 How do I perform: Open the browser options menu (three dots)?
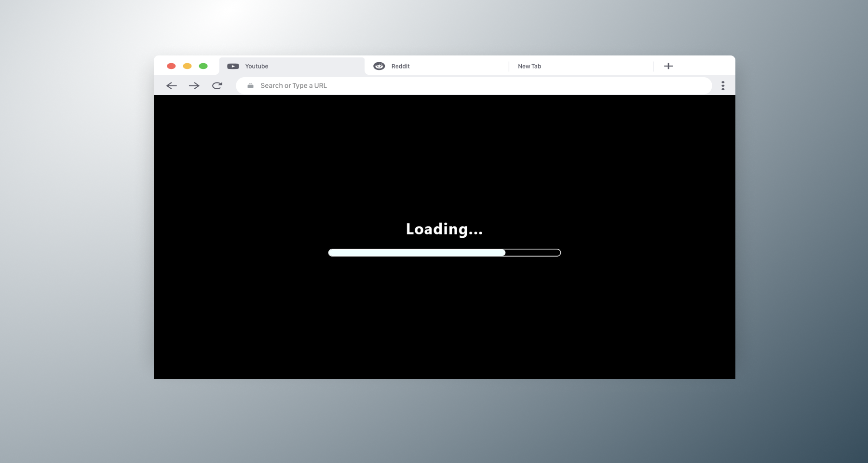click(723, 85)
